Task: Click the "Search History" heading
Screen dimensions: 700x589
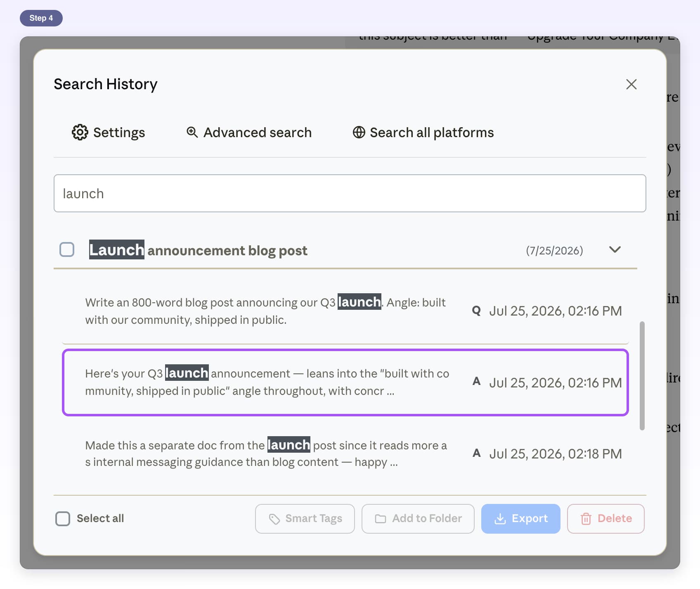Action: [x=106, y=84]
